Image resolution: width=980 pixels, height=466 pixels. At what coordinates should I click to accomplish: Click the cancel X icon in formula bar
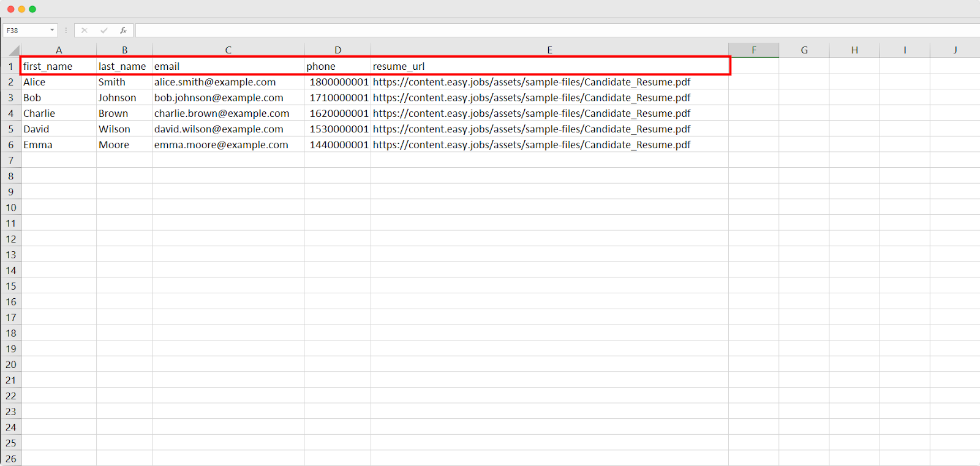click(85, 30)
